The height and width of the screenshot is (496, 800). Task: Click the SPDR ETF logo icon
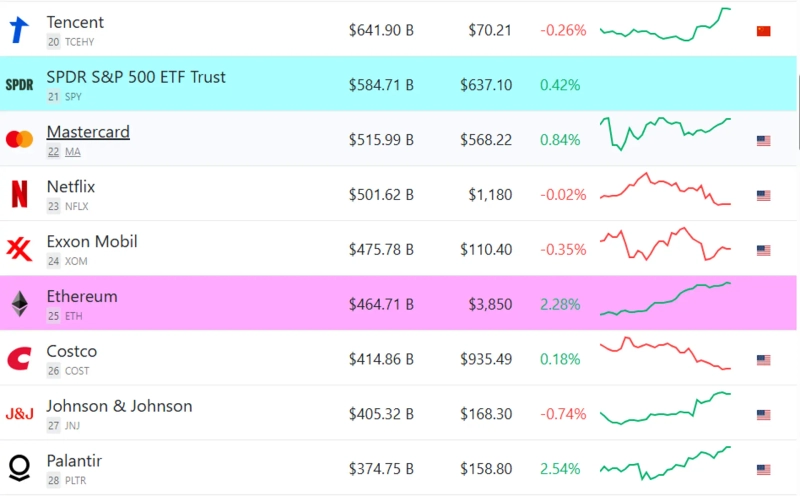coord(19,85)
